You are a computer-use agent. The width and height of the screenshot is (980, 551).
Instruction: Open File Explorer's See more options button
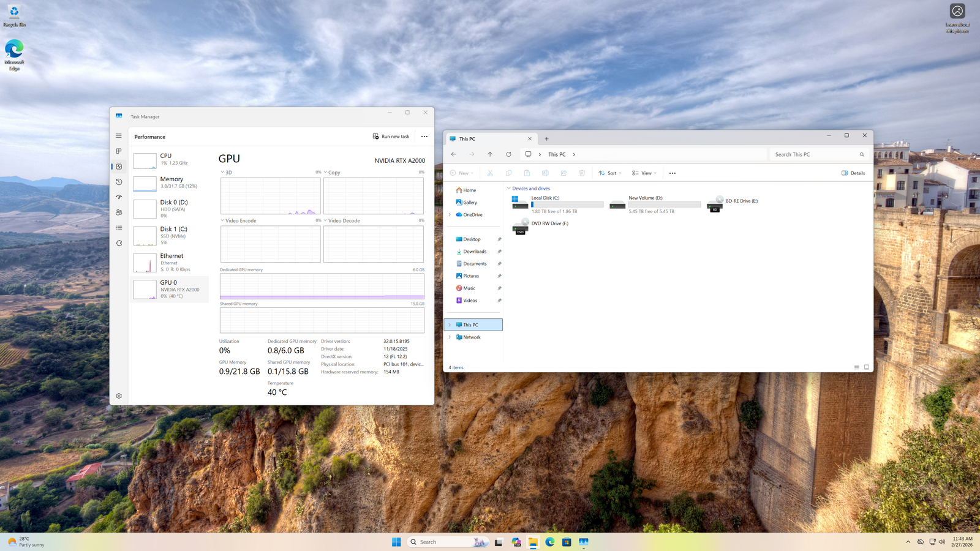pyautogui.click(x=673, y=173)
